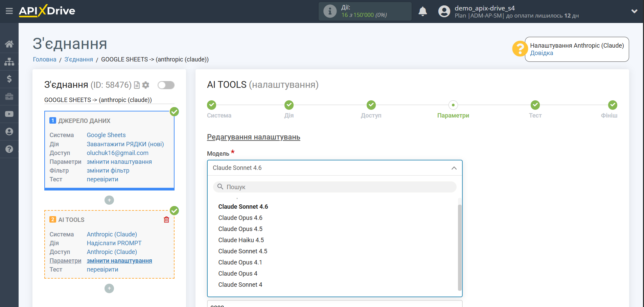The image size is (644, 307).
Task: Delete the AI TOOLS block with the trash icon
Action: pyautogui.click(x=166, y=220)
